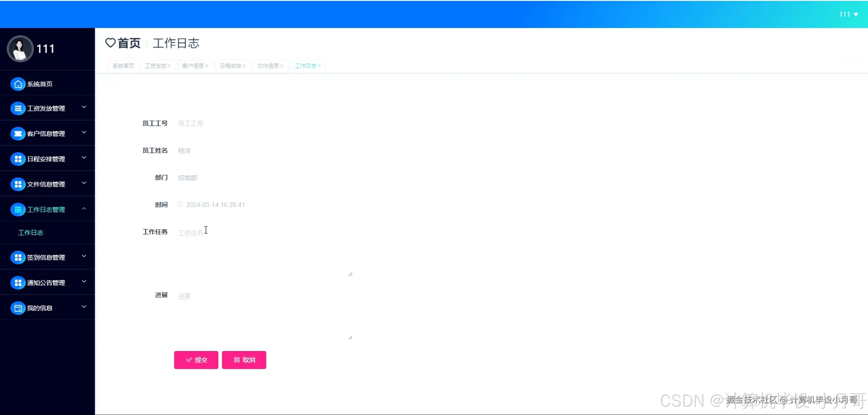The height and width of the screenshot is (415, 868).
Task: Click the 客户信息管理 ticket icon
Action: [x=18, y=134]
